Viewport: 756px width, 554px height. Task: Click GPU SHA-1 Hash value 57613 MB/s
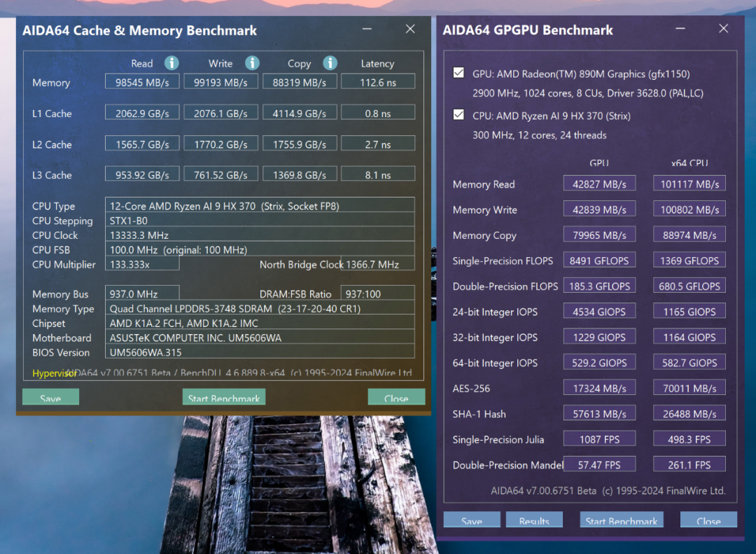coord(599,413)
